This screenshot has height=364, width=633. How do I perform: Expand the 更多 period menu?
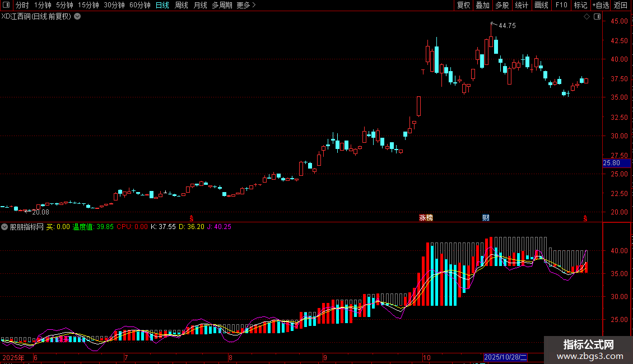[x=246, y=5]
